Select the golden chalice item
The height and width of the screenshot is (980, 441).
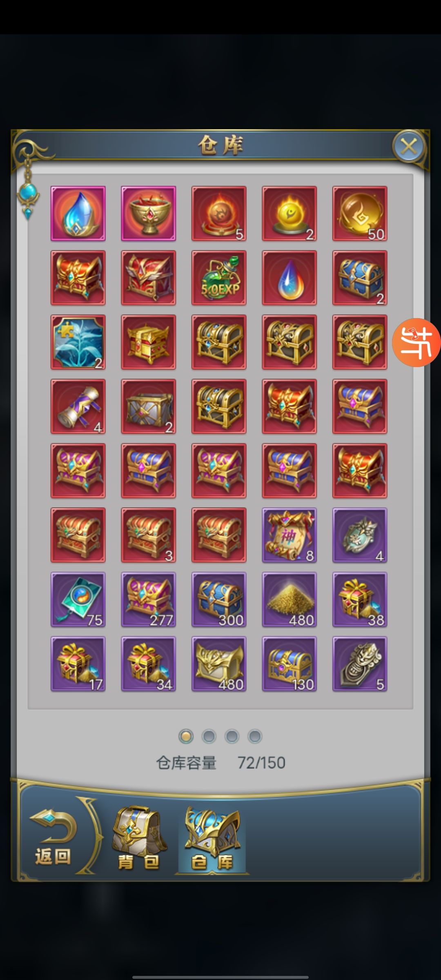point(149,214)
